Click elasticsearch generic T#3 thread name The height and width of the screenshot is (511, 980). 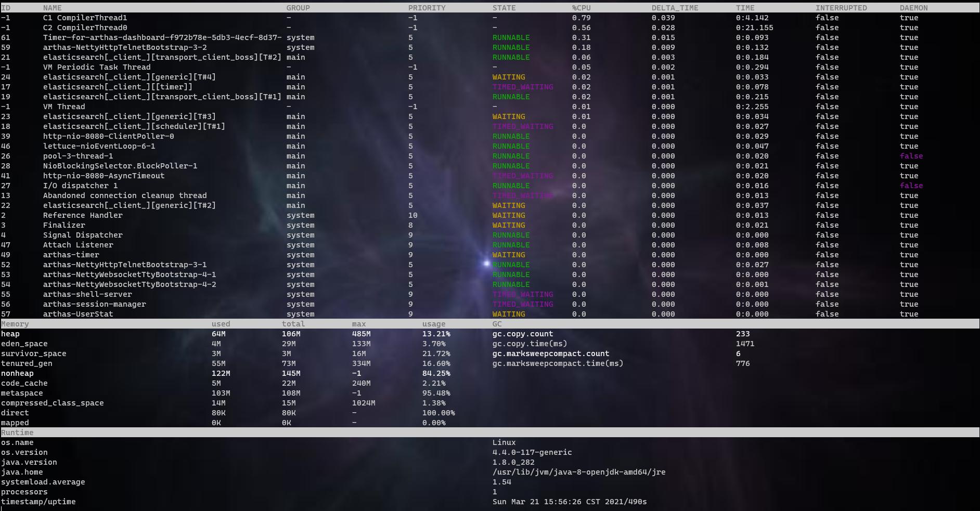pos(130,116)
